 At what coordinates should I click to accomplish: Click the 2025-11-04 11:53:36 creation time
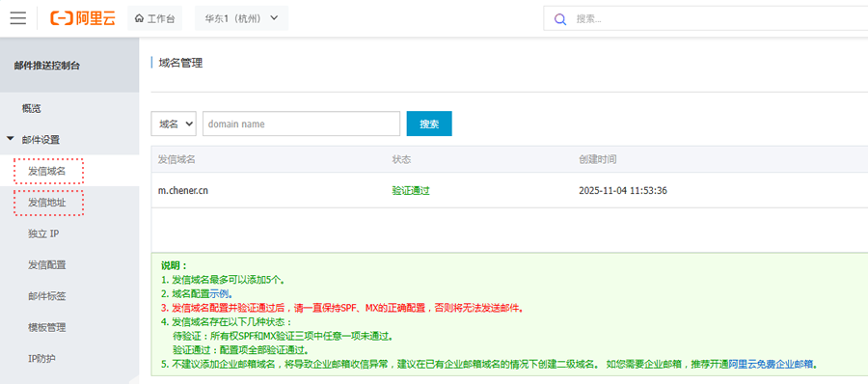[x=623, y=191]
